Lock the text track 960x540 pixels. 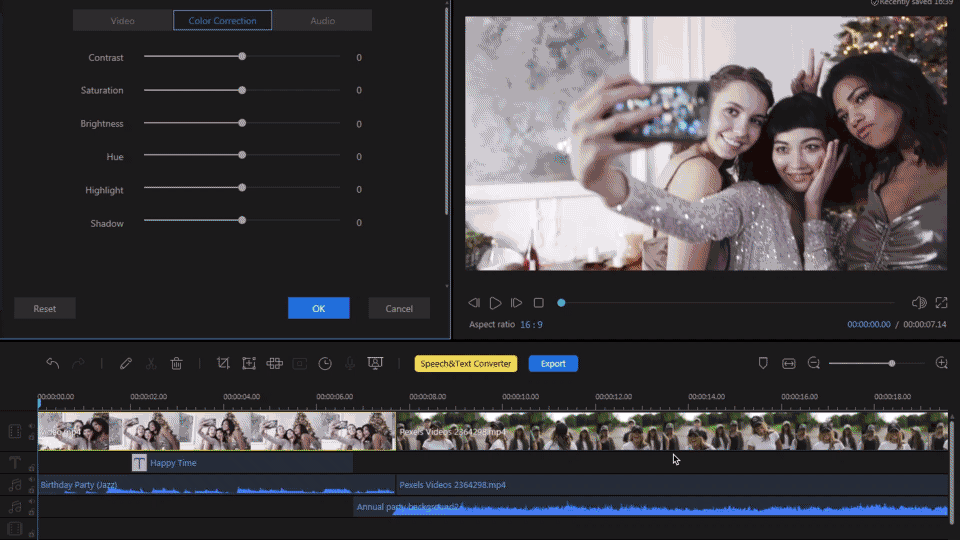(x=32, y=468)
